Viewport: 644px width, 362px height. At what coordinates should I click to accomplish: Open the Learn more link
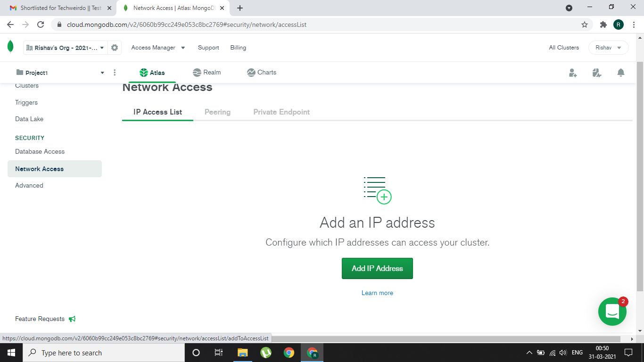tap(377, 293)
